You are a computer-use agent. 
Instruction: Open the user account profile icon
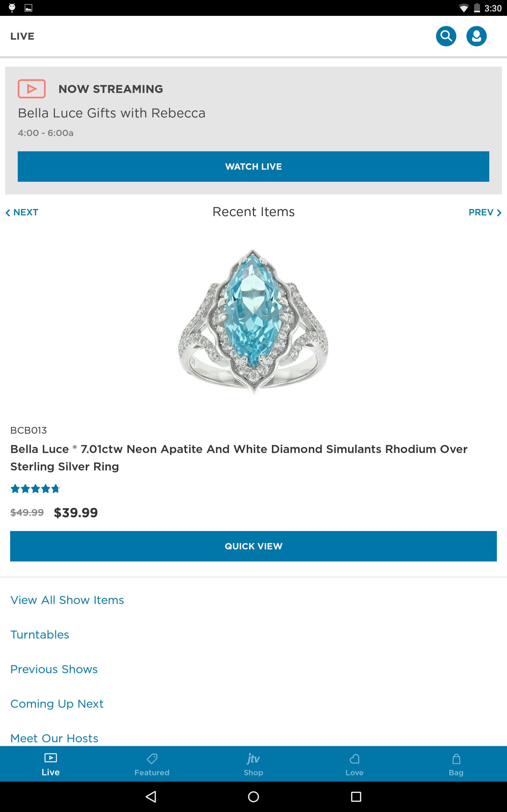pyautogui.click(x=476, y=36)
